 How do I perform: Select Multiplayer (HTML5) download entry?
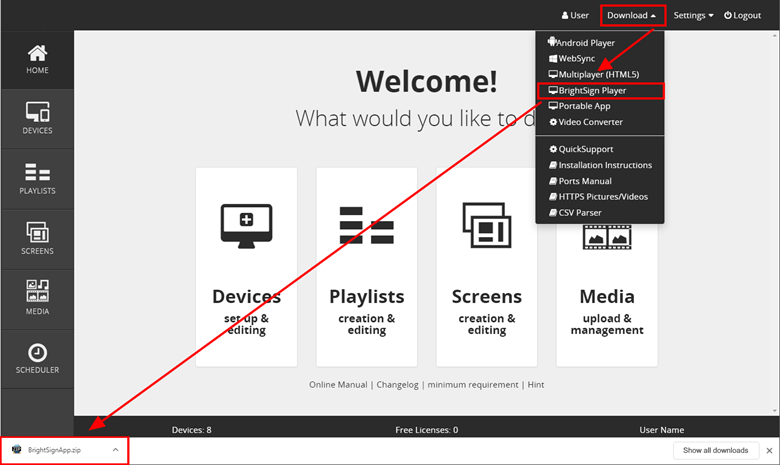click(x=600, y=75)
